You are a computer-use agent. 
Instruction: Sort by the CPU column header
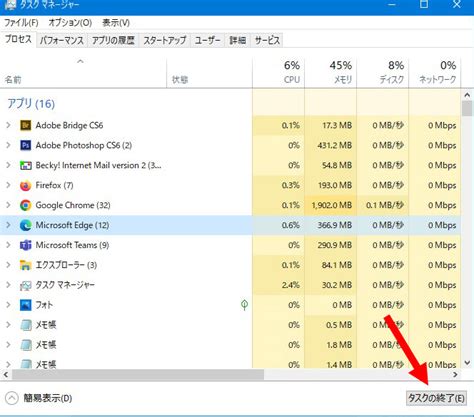(279, 72)
